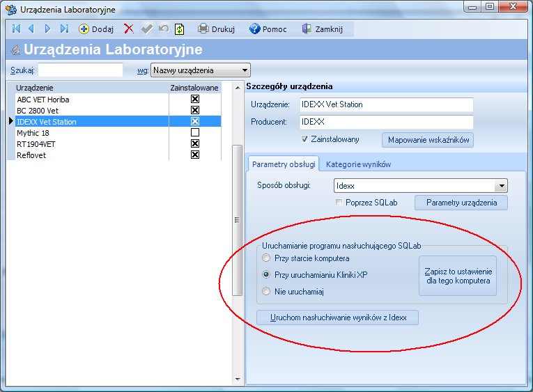Screen dimensions: 533x392
Task: Toggle installed checkbox for IDEXX Vet Station
Action: tap(195, 121)
